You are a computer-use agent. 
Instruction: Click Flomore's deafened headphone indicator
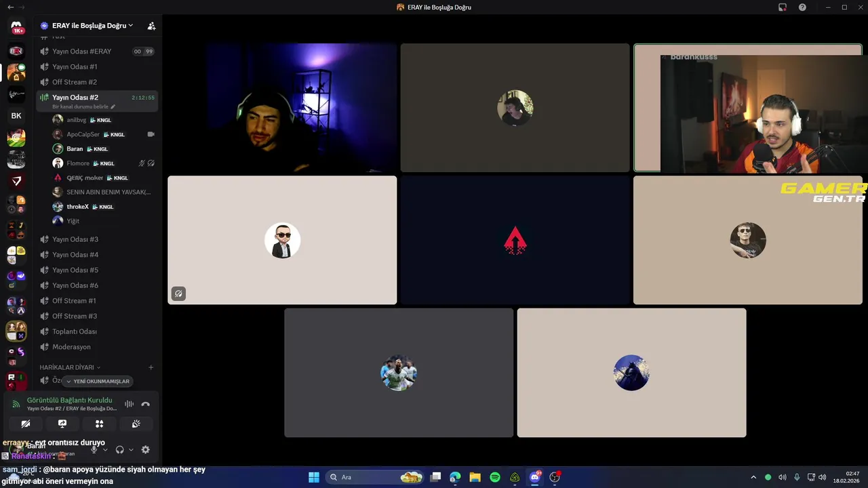click(151, 163)
